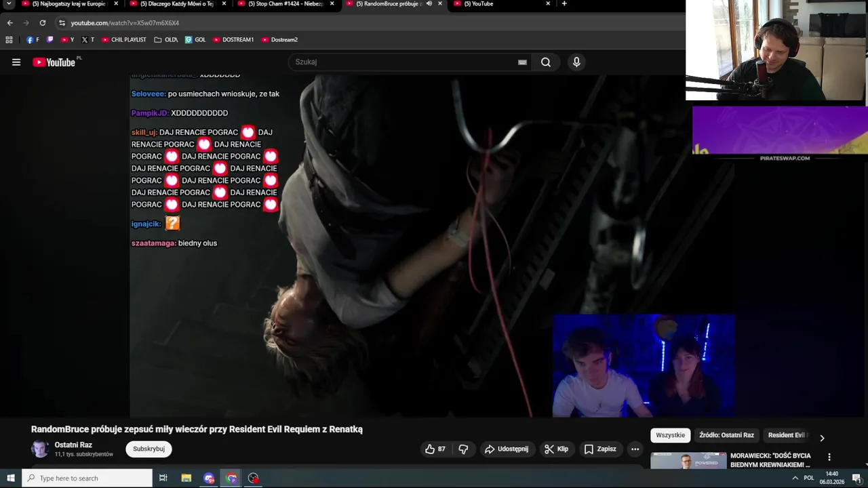This screenshot has width=868, height=488.
Task: Open the on-screen keyboard icon in search box
Action: 522,62
